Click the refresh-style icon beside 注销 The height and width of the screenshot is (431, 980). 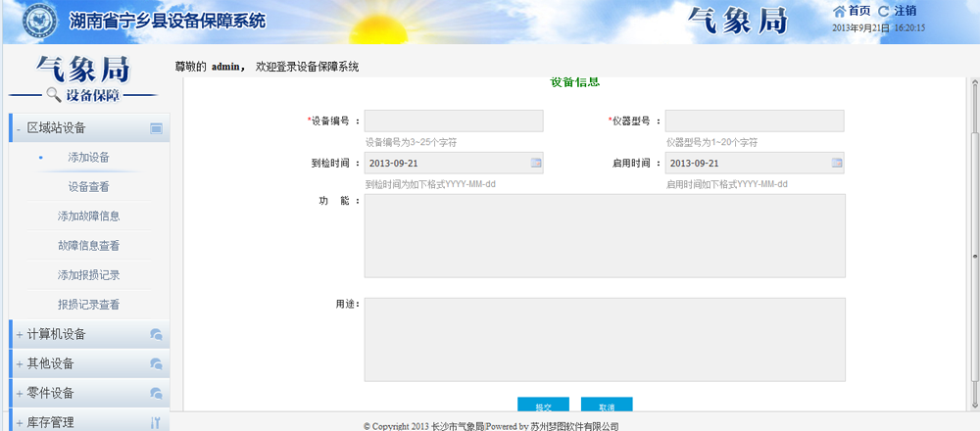[x=884, y=11]
